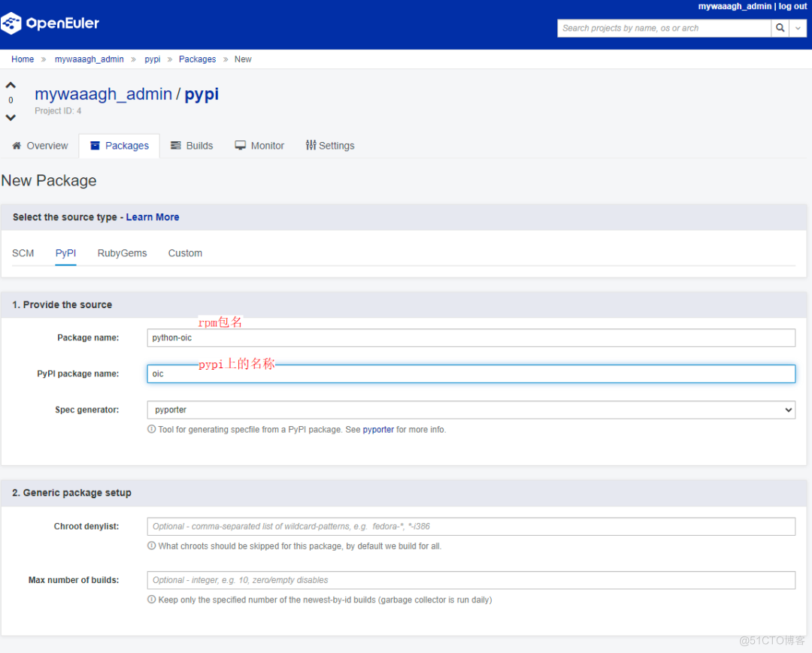This screenshot has width=812, height=653.
Task: Click the Monitor screen icon
Action: tap(241, 145)
